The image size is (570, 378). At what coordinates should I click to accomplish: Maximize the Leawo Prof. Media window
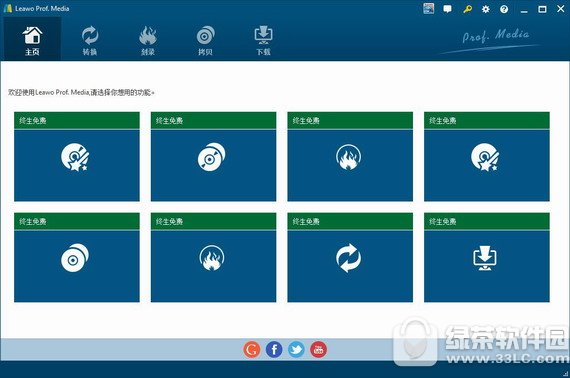pos(542,9)
